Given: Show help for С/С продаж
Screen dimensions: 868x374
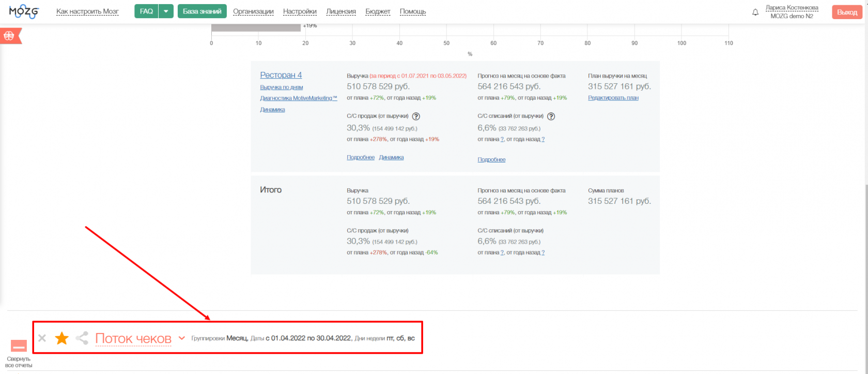Looking at the screenshot, I should (416, 116).
